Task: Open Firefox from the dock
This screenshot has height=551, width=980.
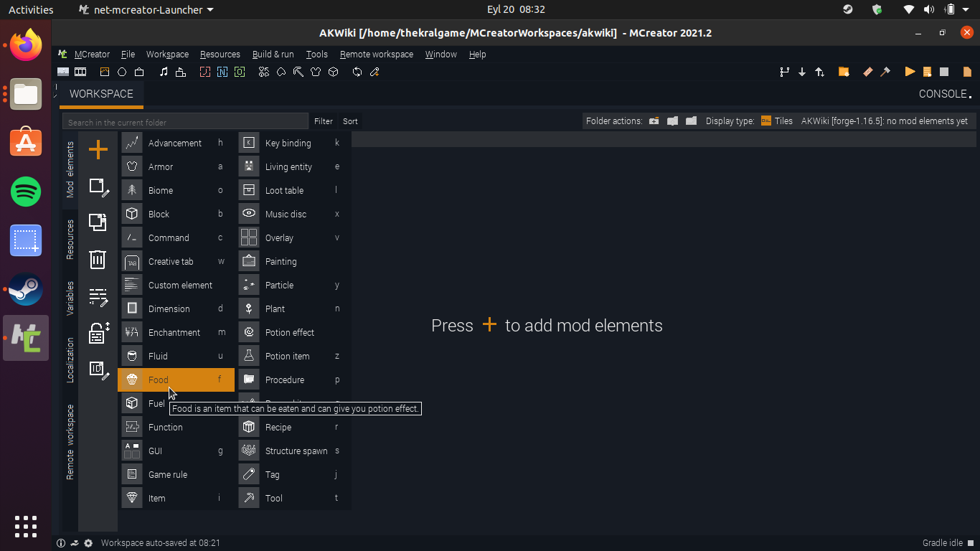Action: [26, 45]
